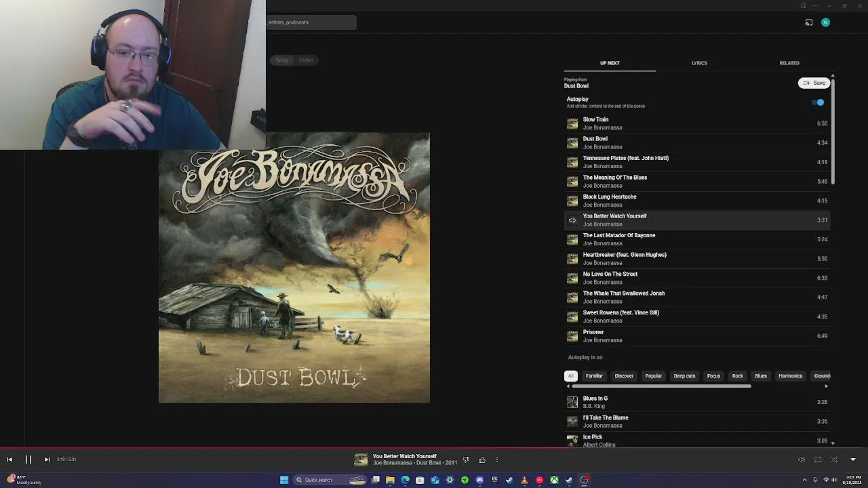Play Ice Pick by Albert Collins
Viewport: 868px width, 488px height.
click(x=697, y=441)
